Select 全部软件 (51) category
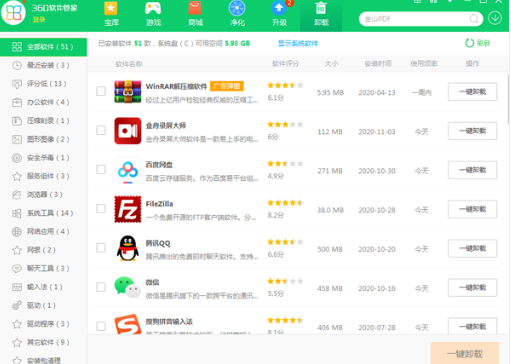The image size is (511, 364). (43, 47)
